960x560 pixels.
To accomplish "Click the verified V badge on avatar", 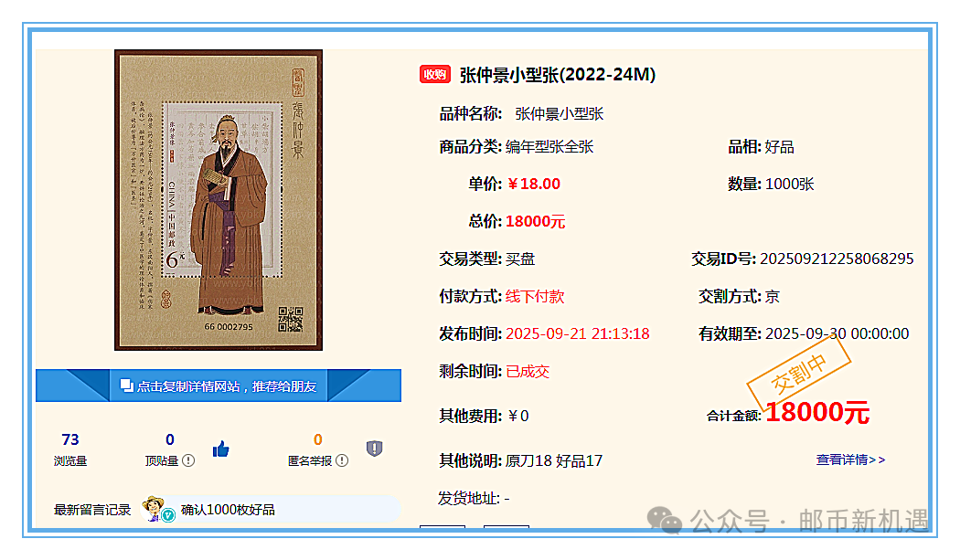I will pyautogui.click(x=168, y=515).
